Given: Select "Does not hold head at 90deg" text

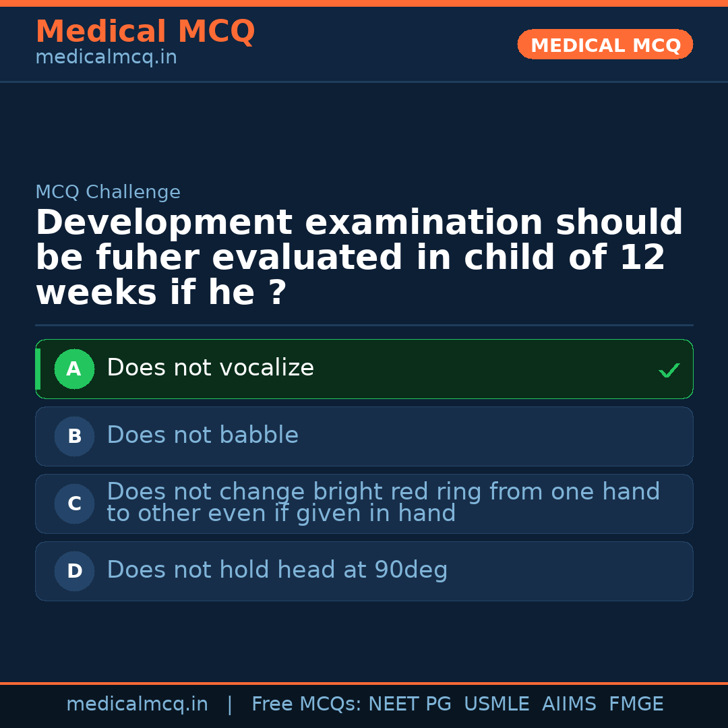Looking at the screenshot, I should click(x=277, y=570).
